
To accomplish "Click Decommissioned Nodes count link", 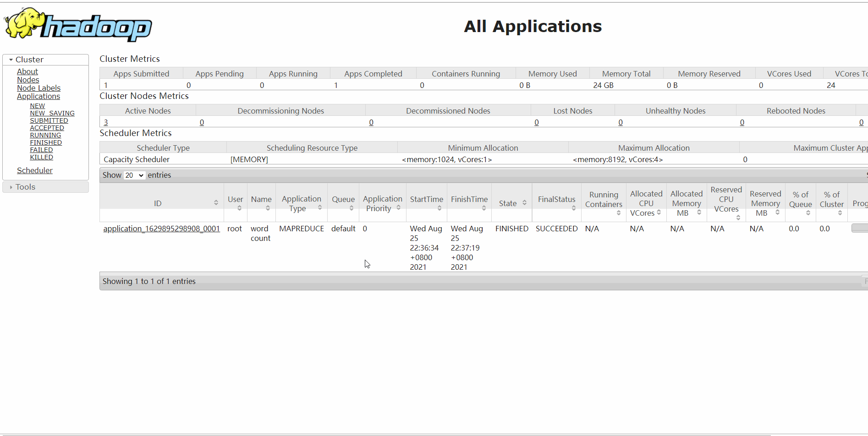I will 371,122.
